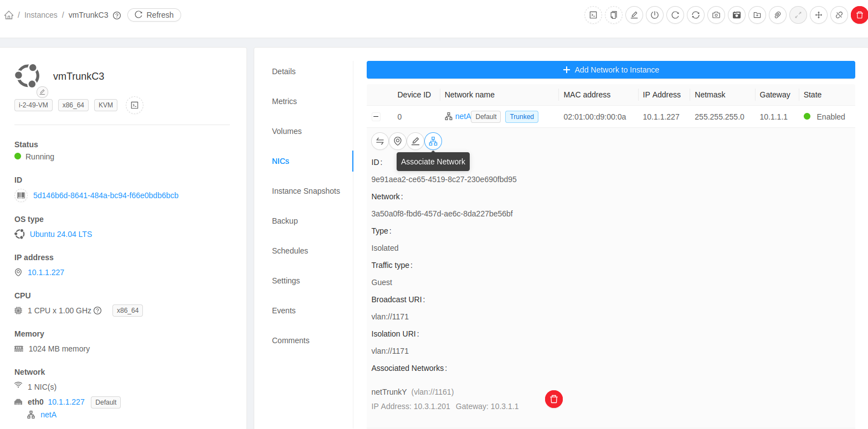
Task: Open the Ubuntu 24.04 LTS OS type link
Action: [61, 234]
